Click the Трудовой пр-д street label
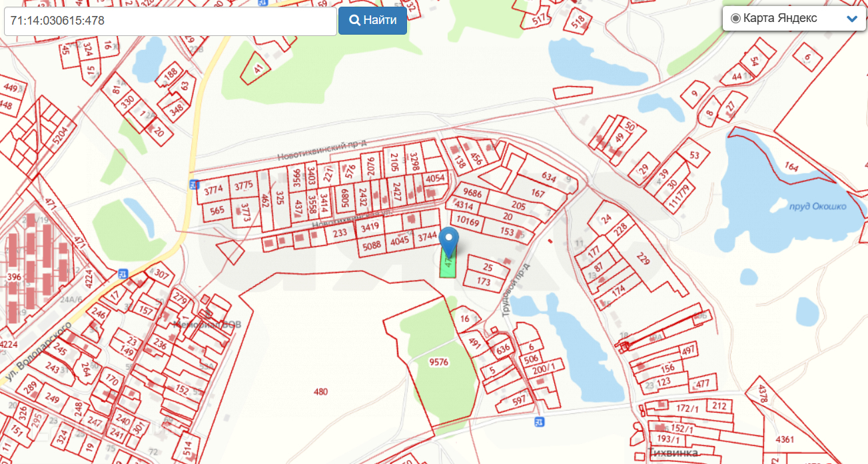 [x=517, y=289]
